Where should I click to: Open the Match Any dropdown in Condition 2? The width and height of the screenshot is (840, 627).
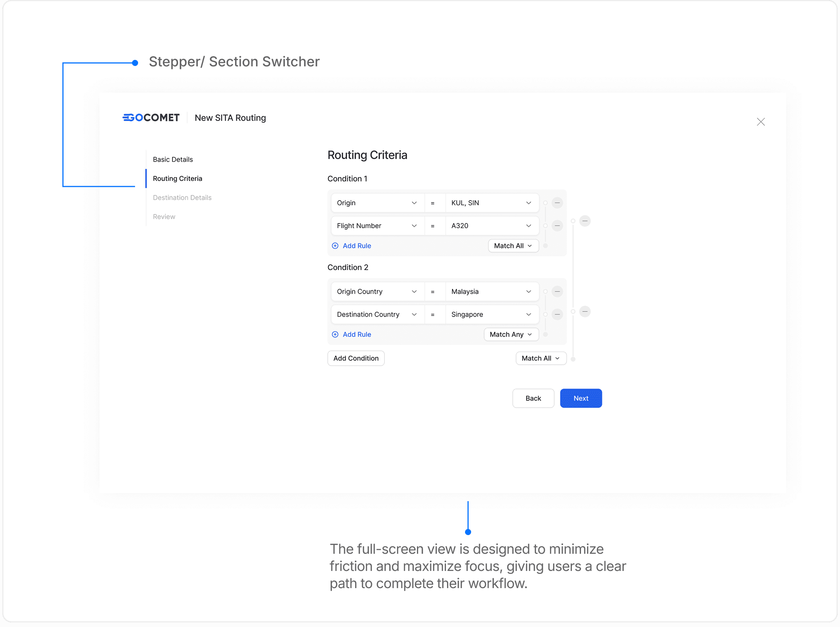click(x=511, y=334)
